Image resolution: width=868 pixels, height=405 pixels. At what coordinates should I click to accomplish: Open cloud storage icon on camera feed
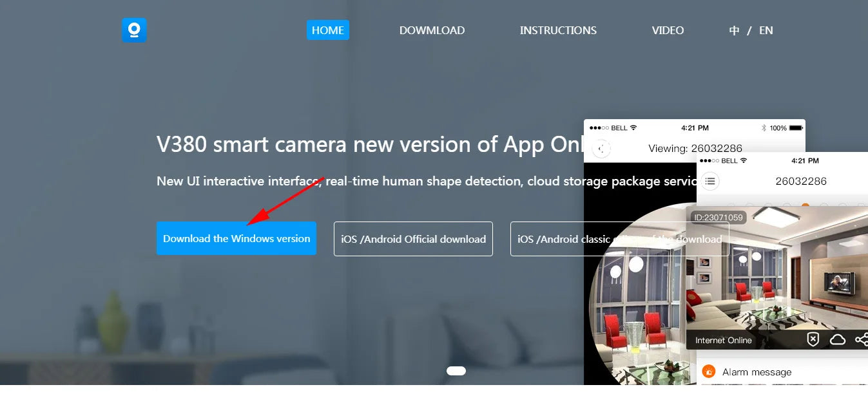pos(837,339)
